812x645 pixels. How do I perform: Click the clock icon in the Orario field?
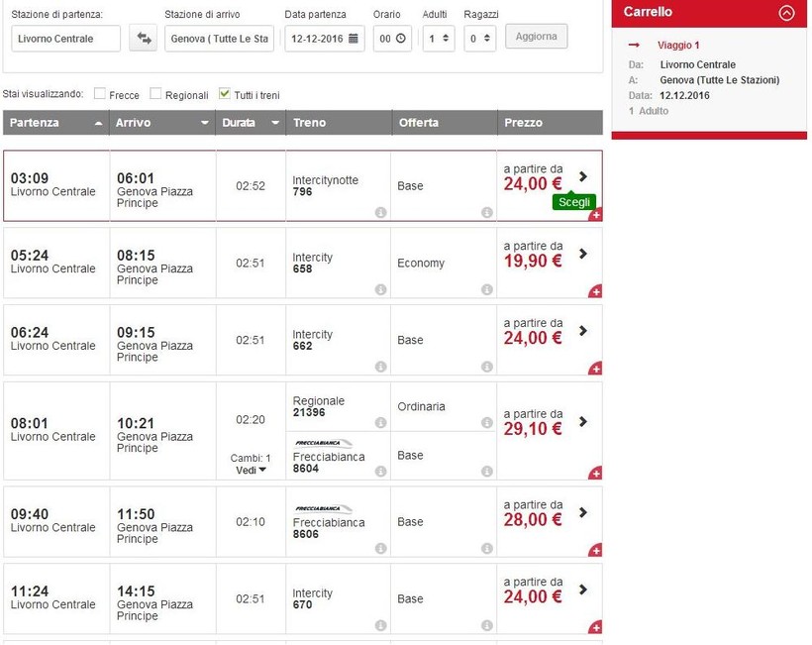[400, 39]
